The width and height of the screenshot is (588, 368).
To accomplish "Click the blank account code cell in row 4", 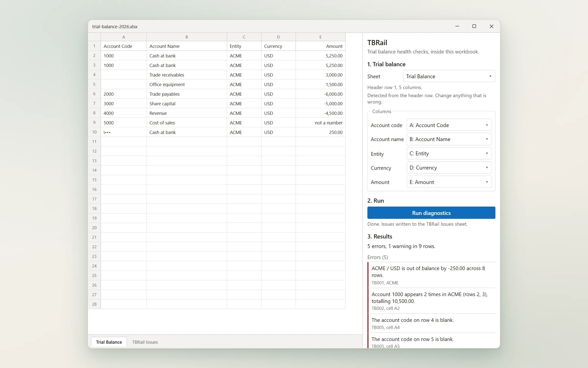I will [124, 75].
